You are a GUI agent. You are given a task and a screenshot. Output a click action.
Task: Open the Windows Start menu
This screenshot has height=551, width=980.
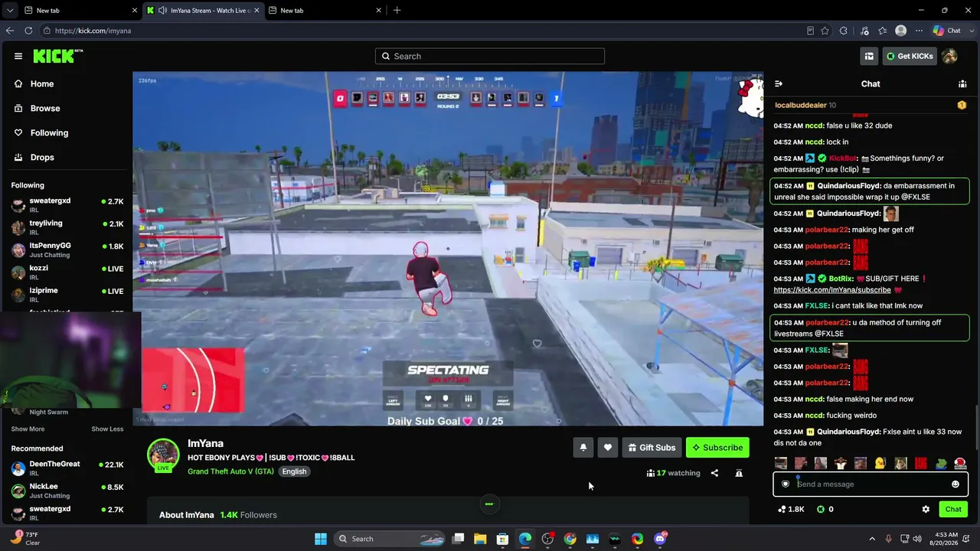[x=321, y=539]
